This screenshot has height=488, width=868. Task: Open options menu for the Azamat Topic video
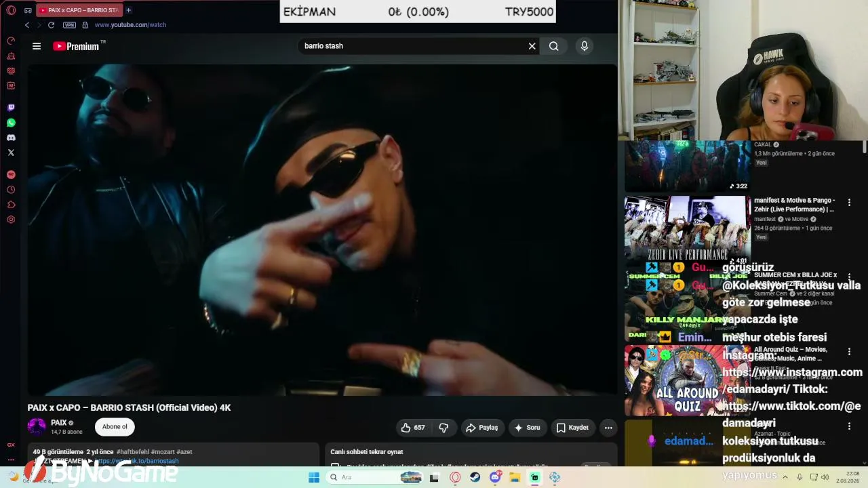pos(849,426)
